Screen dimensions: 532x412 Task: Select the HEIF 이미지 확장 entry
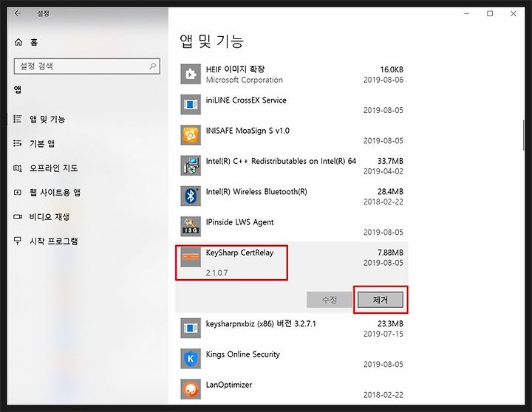pyautogui.click(x=292, y=74)
